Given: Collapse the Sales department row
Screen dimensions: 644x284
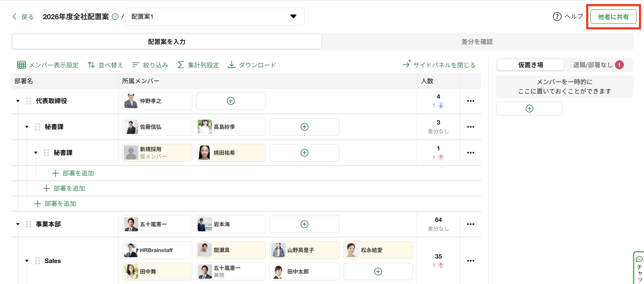Looking at the screenshot, I should (27, 261).
